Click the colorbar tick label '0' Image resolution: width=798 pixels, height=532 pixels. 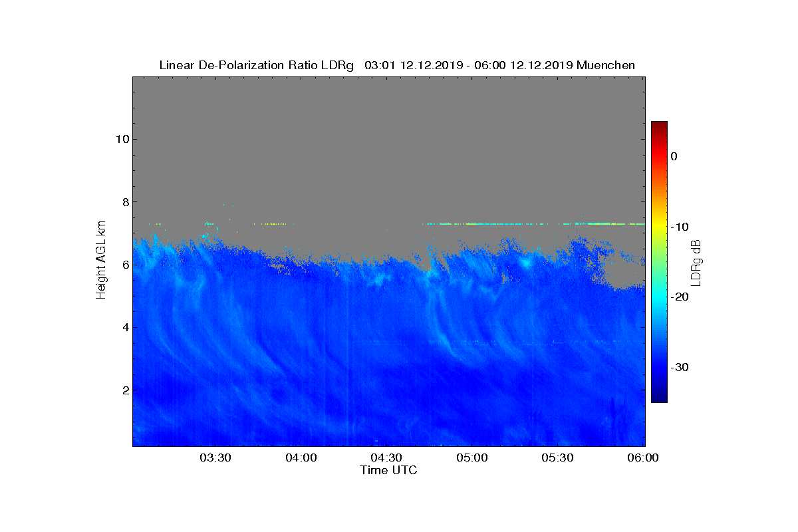click(674, 156)
